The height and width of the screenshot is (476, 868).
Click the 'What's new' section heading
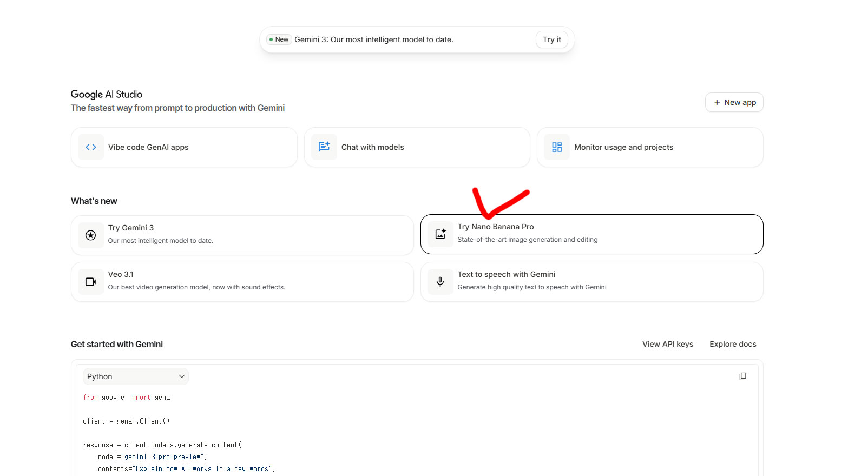point(94,201)
